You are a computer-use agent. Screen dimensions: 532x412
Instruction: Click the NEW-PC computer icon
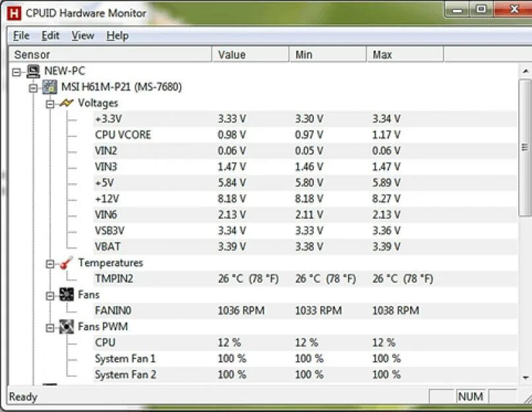[x=33, y=71]
